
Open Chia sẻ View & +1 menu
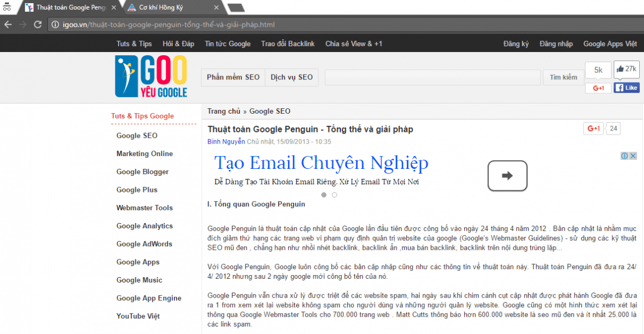[354, 44]
